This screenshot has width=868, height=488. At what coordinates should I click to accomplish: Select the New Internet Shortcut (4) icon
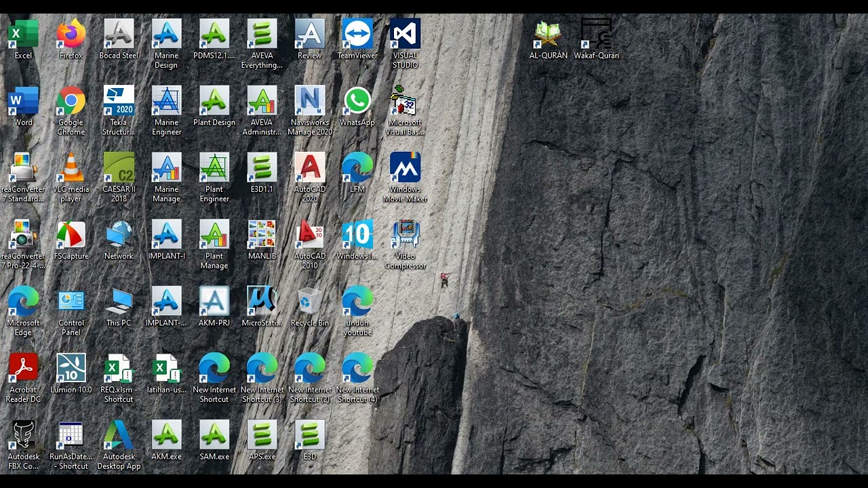[x=357, y=368]
